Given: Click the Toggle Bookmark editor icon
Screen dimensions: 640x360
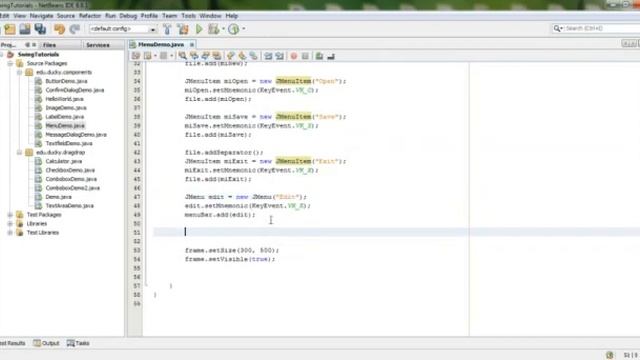Looking at the screenshot, I should [x=254, y=56].
